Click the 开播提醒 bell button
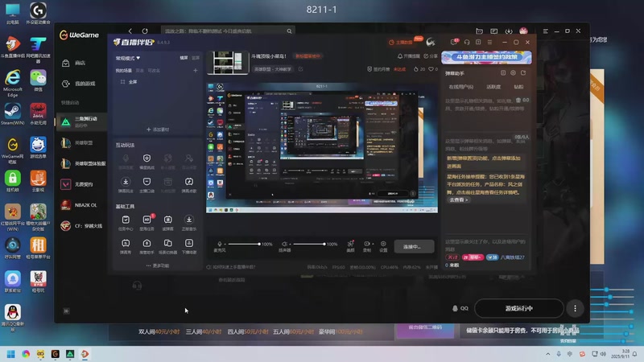 click(408, 56)
